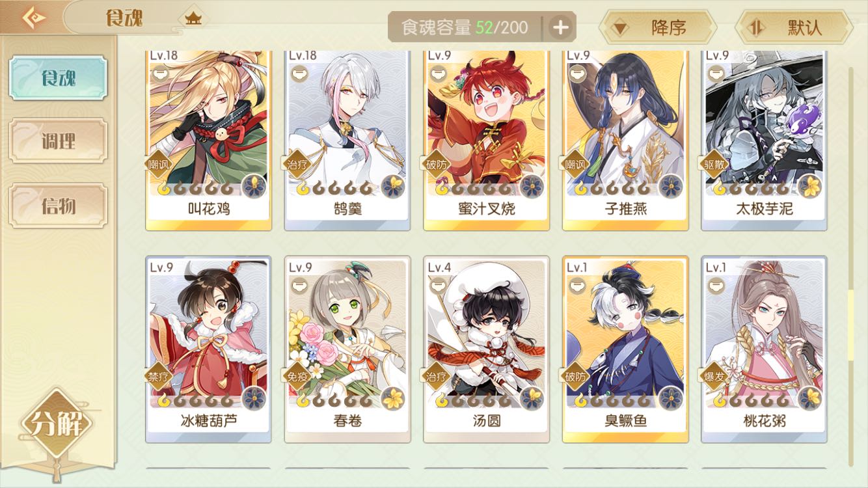Click the flower emblem on 太极芋泥 card
Image resolution: width=868 pixels, height=488 pixels.
[810, 186]
